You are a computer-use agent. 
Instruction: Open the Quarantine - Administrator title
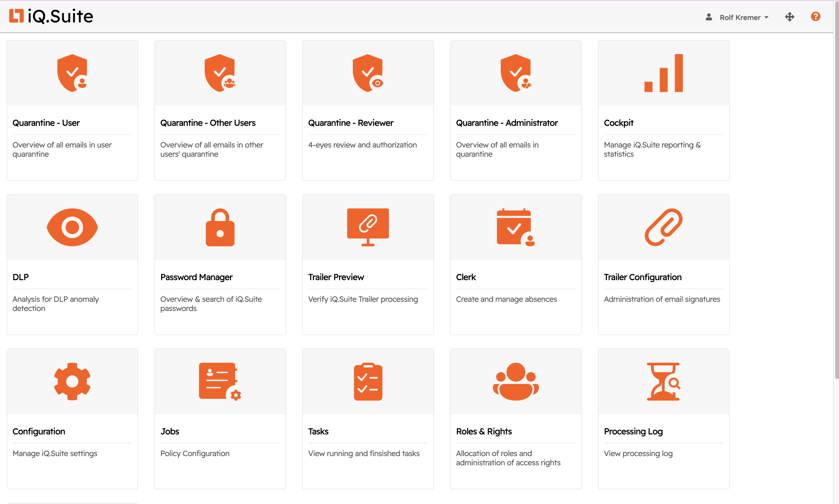[507, 123]
